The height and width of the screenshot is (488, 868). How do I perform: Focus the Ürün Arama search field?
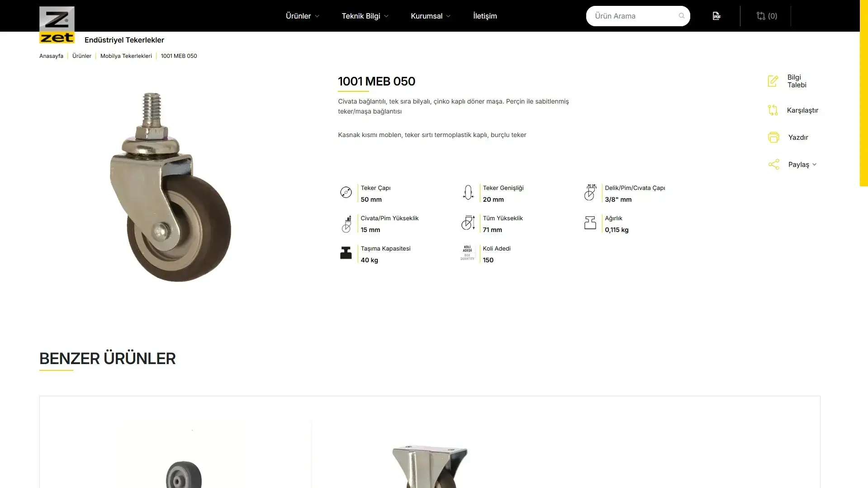[x=633, y=16]
